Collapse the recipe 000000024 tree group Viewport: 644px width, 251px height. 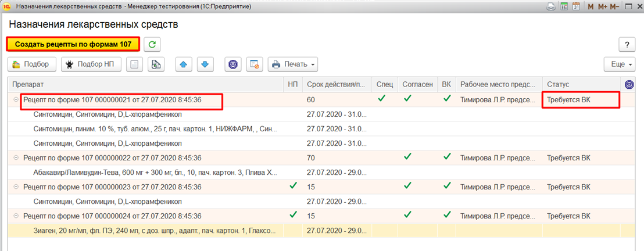16,216
